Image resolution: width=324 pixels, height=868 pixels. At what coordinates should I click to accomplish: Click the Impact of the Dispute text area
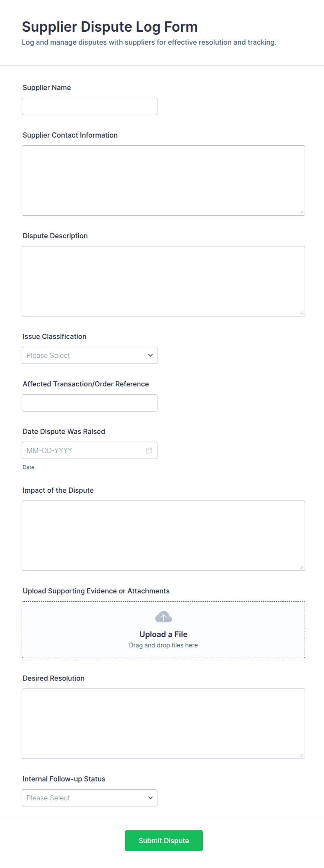[x=163, y=535]
